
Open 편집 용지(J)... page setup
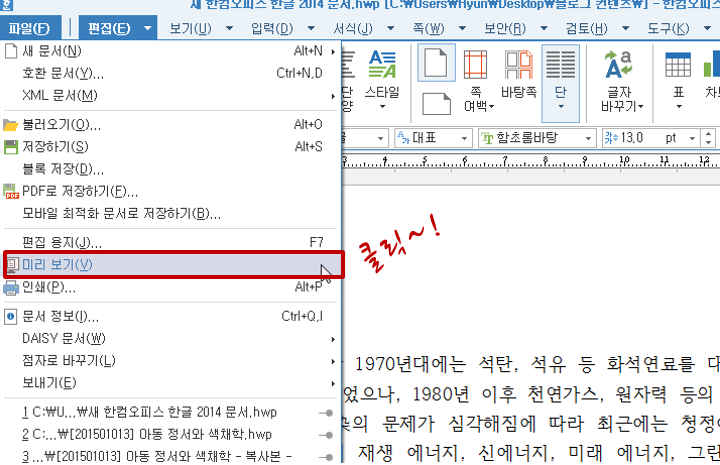(x=170, y=242)
